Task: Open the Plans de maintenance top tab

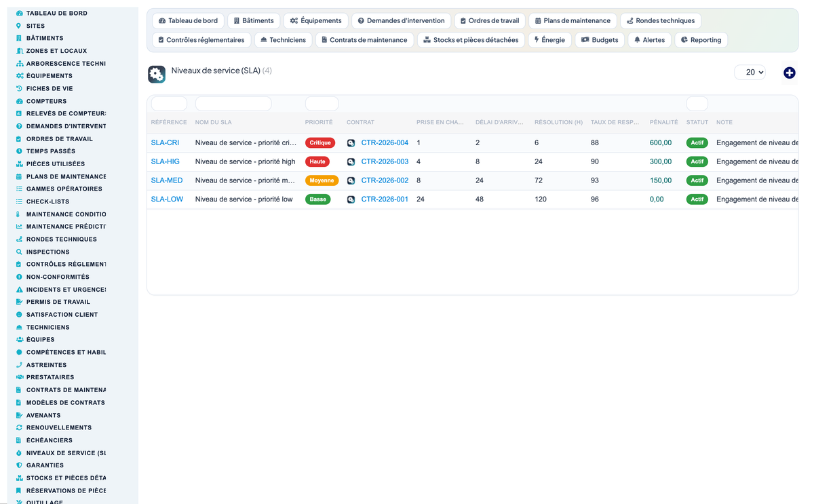Action: tap(573, 21)
